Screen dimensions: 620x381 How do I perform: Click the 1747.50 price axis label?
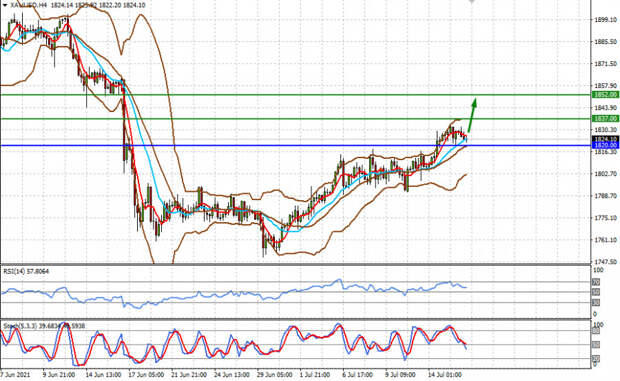pyautogui.click(x=606, y=262)
